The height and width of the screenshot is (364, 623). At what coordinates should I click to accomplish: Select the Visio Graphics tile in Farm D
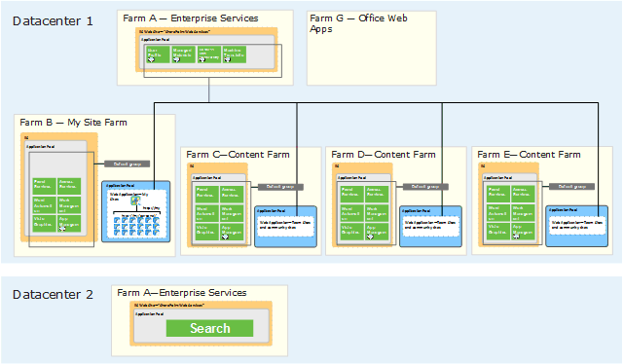pyautogui.click(x=351, y=232)
